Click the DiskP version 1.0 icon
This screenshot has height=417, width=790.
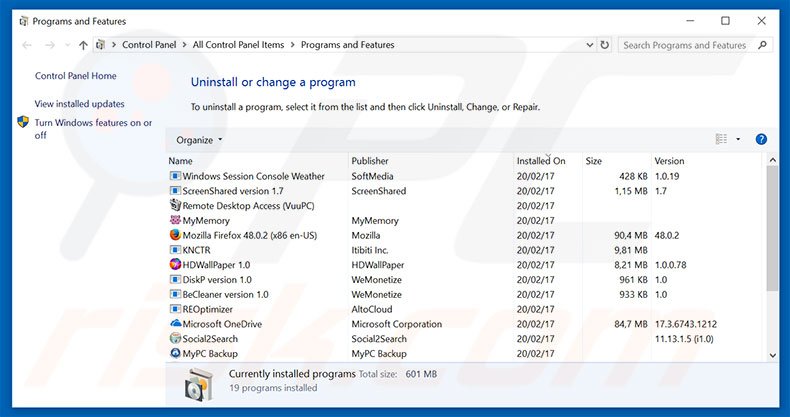point(175,280)
